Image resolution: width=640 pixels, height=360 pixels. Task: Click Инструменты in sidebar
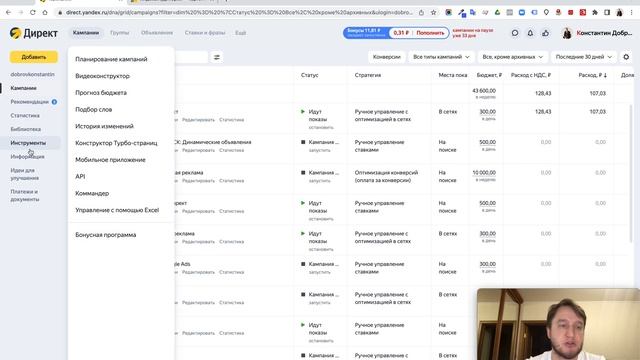(28, 143)
